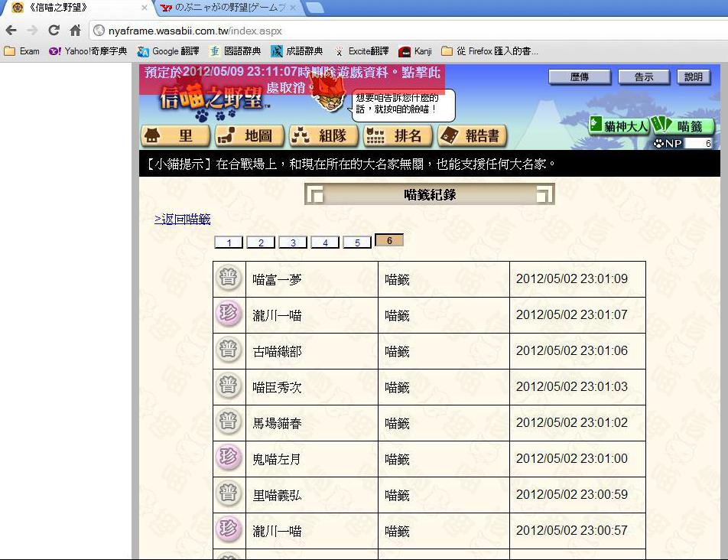Go to page 5 of records
This screenshot has width=728, height=560.
point(357,243)
